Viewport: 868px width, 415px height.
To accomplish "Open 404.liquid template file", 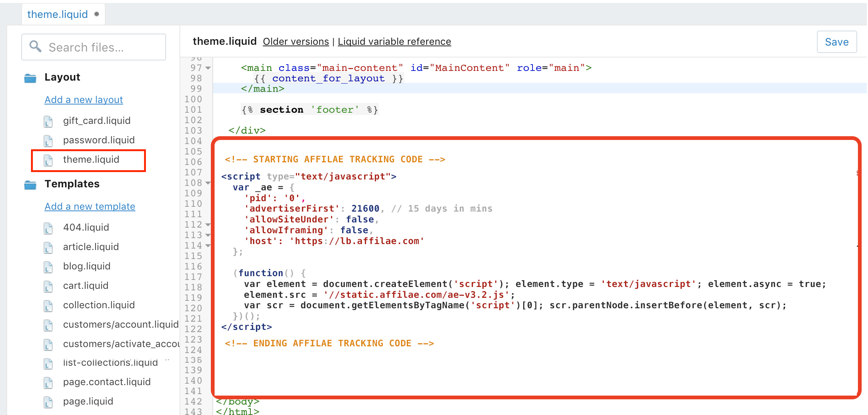I will (x=86, y=227).
